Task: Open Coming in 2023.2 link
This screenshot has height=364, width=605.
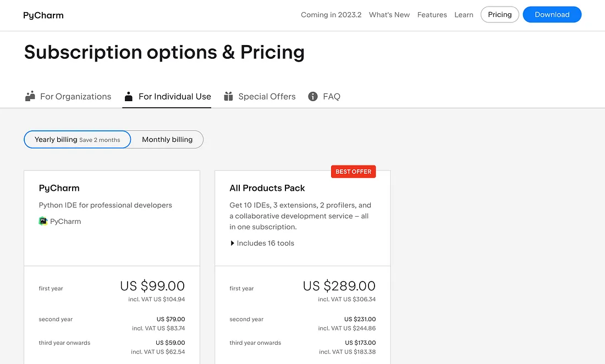Action: [x=331, y=15]
